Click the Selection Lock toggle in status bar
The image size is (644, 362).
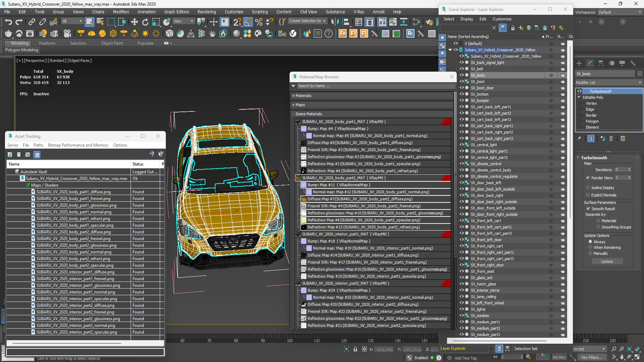coord(355,349)
